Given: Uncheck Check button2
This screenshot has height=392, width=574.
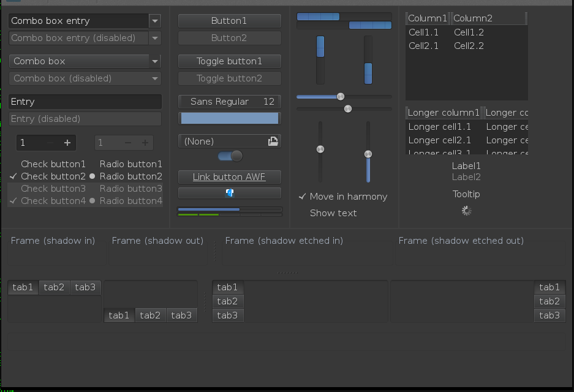Looking at the screenshot, I should [47, 176].
